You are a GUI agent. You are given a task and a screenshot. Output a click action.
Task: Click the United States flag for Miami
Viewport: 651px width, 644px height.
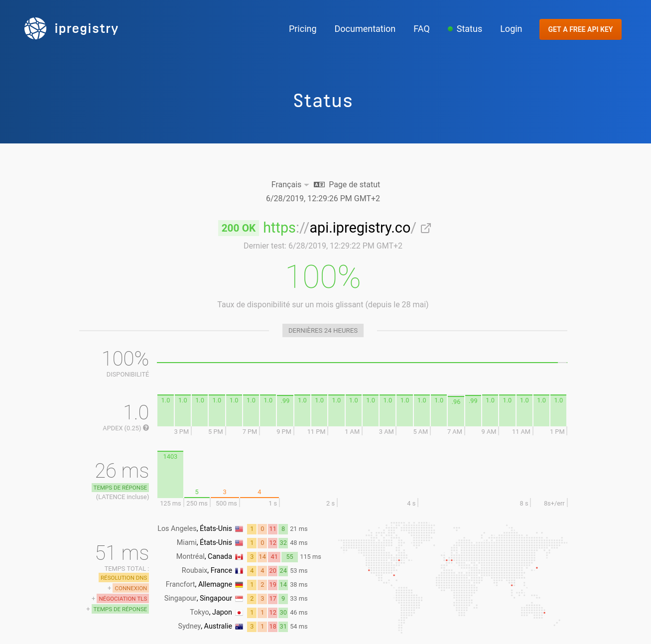(239, 543)
